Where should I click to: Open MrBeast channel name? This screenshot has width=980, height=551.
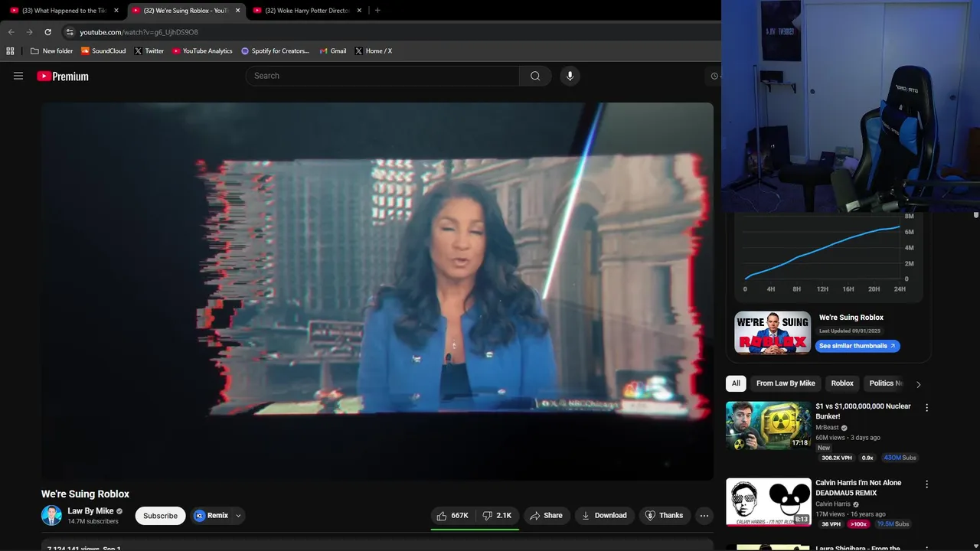point(827,428)
